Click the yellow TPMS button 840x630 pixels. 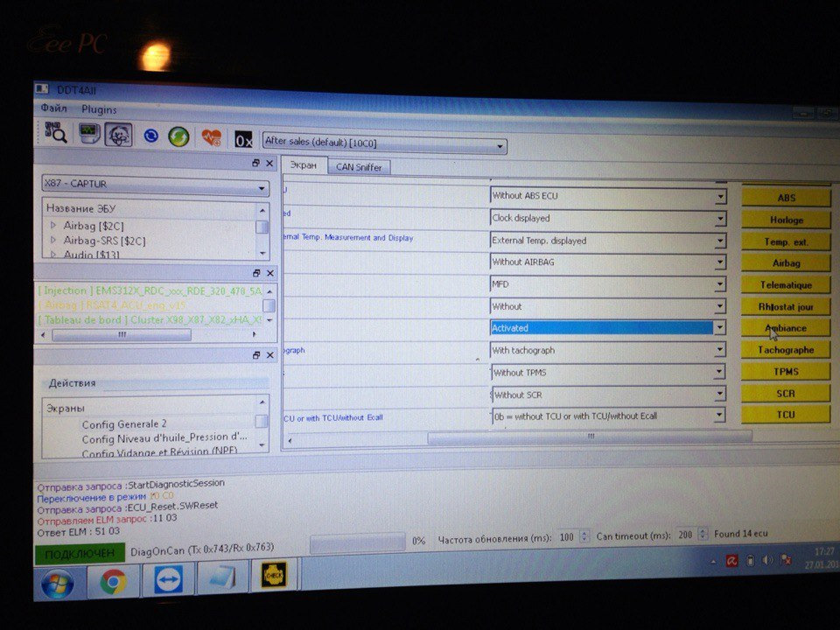[786, 372]
